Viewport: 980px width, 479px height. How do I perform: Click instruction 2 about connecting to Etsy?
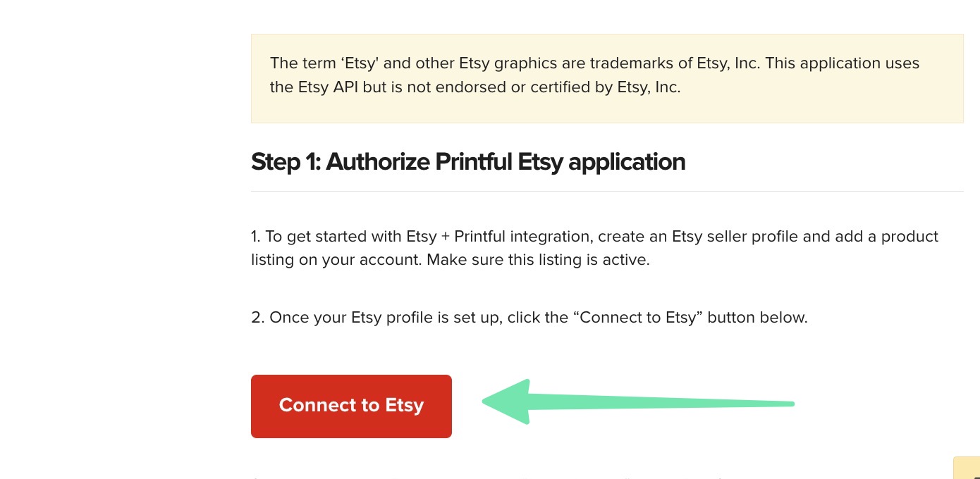tap(529, 317)
